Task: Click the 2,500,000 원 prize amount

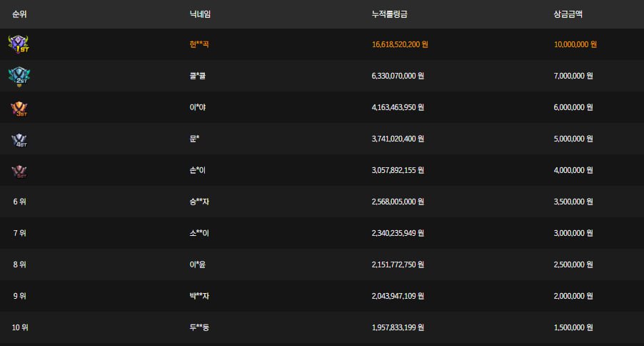Action: click(573, 265)
